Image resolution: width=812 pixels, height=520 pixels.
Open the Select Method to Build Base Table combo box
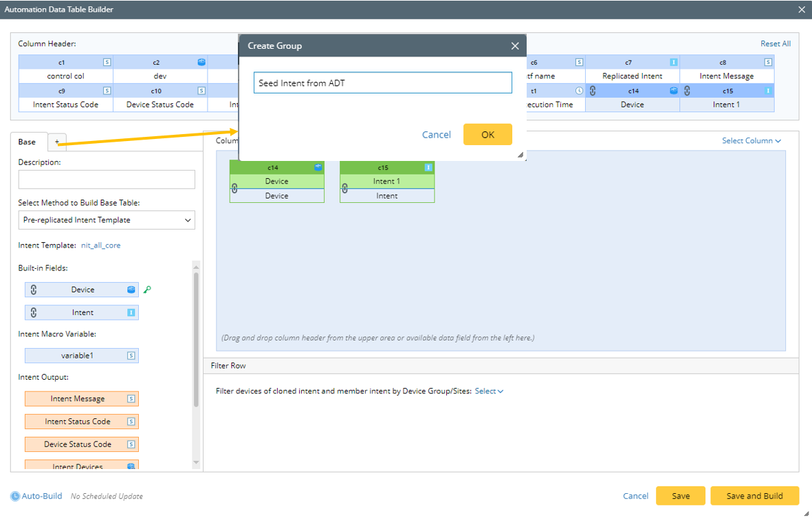[107, 220]
